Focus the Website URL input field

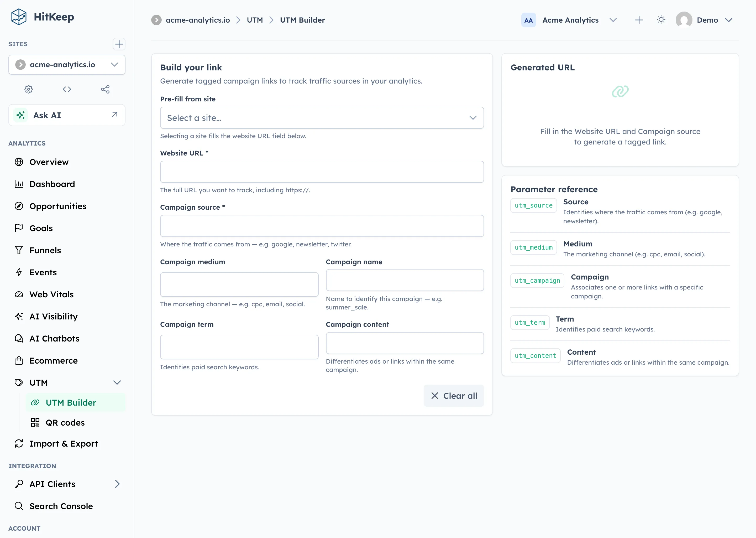[322, 172]
